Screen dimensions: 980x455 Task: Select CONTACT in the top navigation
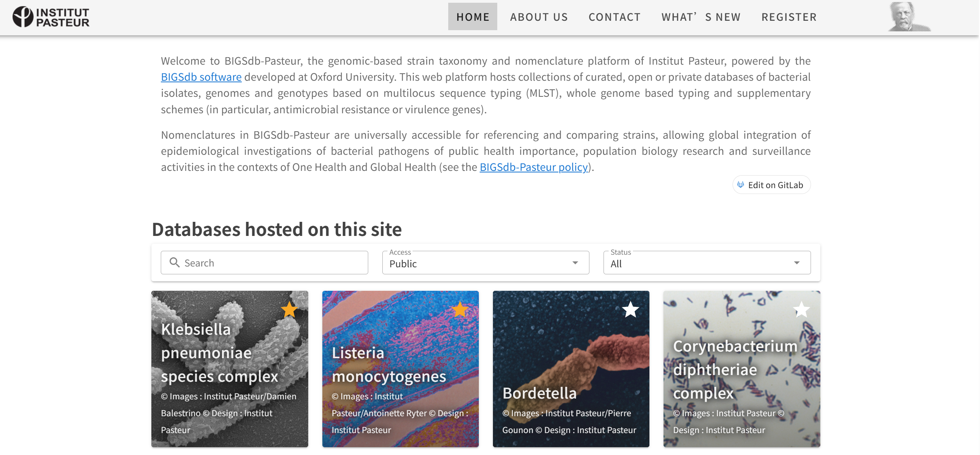615,17
